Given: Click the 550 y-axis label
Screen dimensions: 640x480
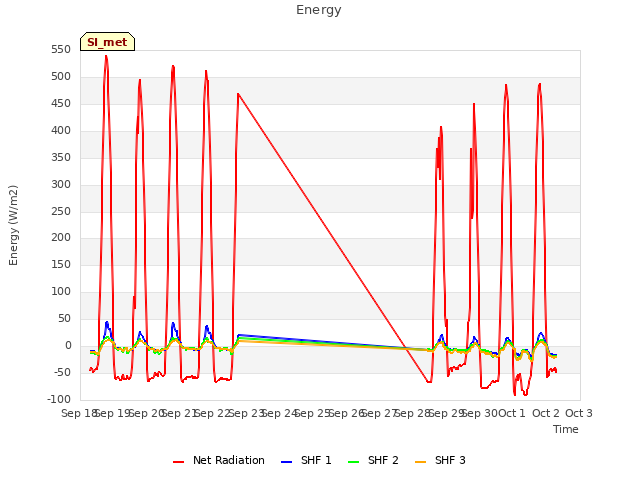Looking at the screenshot, I should coord(61,49).
